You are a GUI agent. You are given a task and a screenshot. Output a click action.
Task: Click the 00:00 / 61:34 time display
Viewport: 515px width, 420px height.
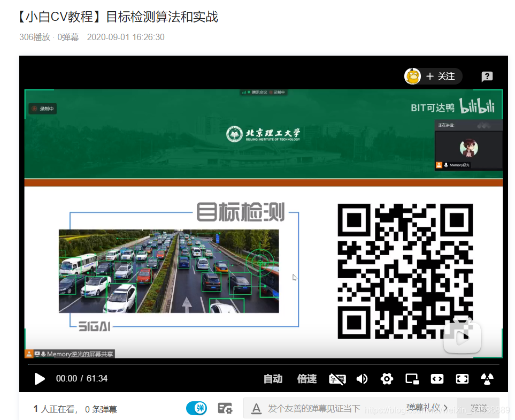click(82, 379)
